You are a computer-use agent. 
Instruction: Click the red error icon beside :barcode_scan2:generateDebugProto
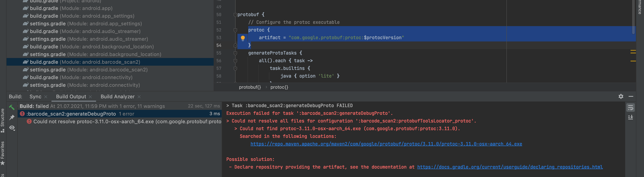tap(22, 114)
